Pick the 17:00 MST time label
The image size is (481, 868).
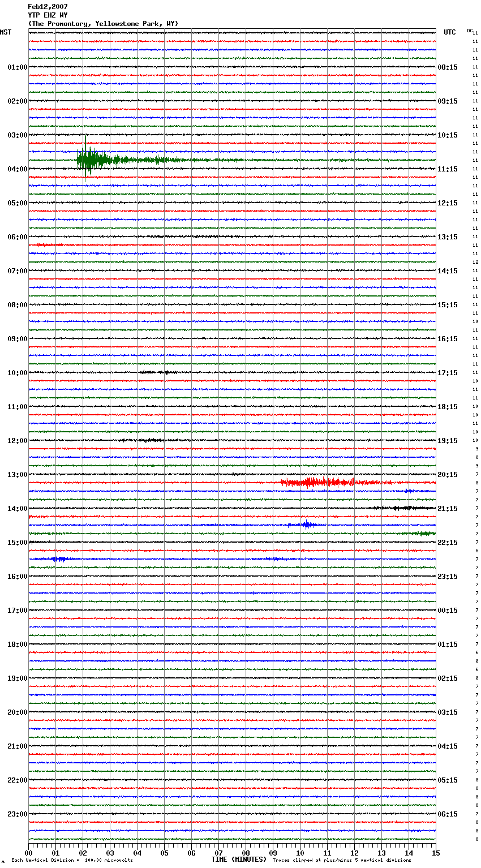(x=18, y=611)
